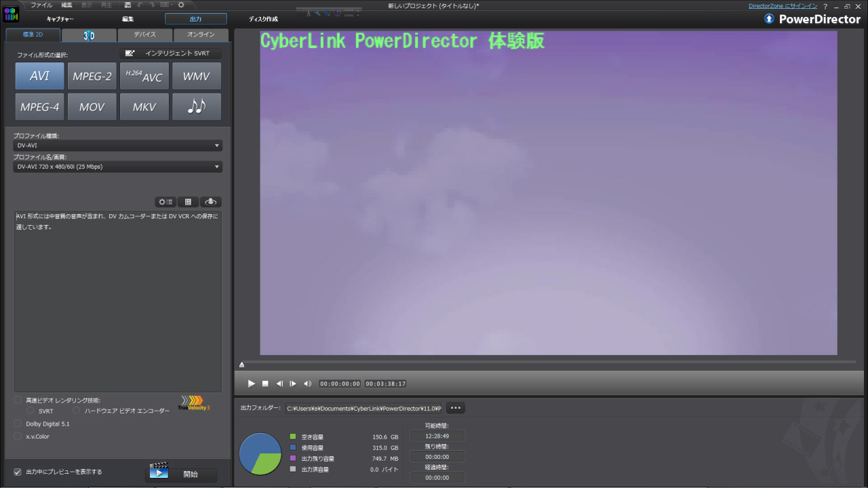Tick the x.v.Color checkbox
Image resolution: width=868 pixels, height=488 pixels.
(18, 436)
